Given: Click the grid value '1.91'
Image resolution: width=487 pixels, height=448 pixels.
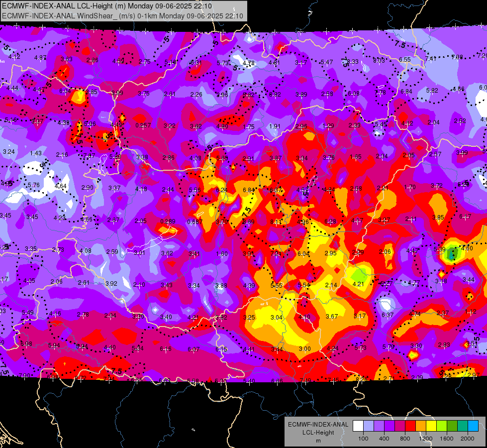Looking at the screenshot, I should [x=275, y=126].
